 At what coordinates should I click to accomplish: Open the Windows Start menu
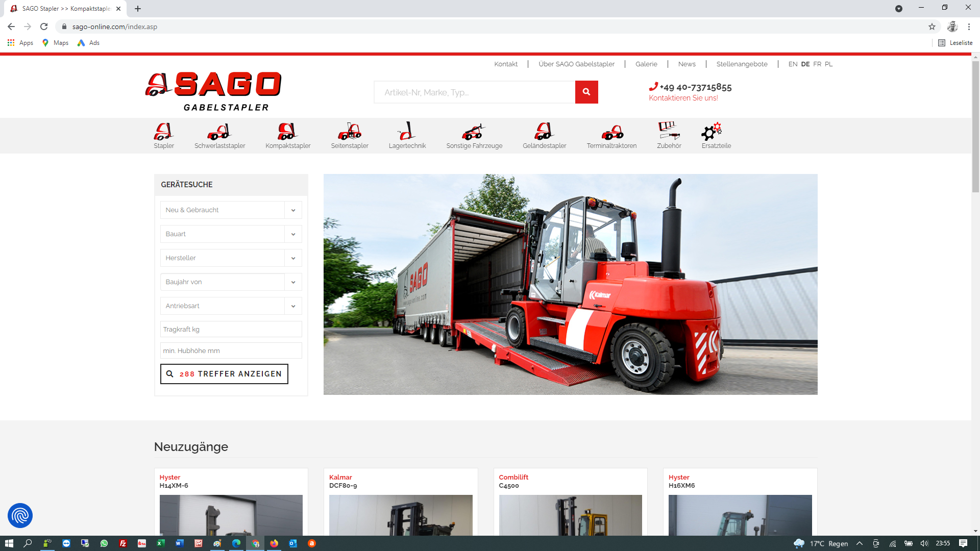tap(9, 543)
